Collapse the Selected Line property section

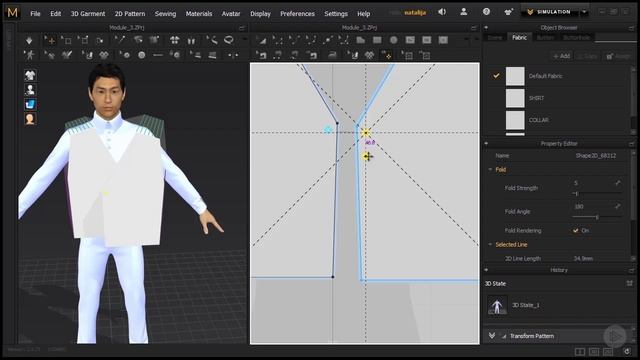tap(490, 244)
